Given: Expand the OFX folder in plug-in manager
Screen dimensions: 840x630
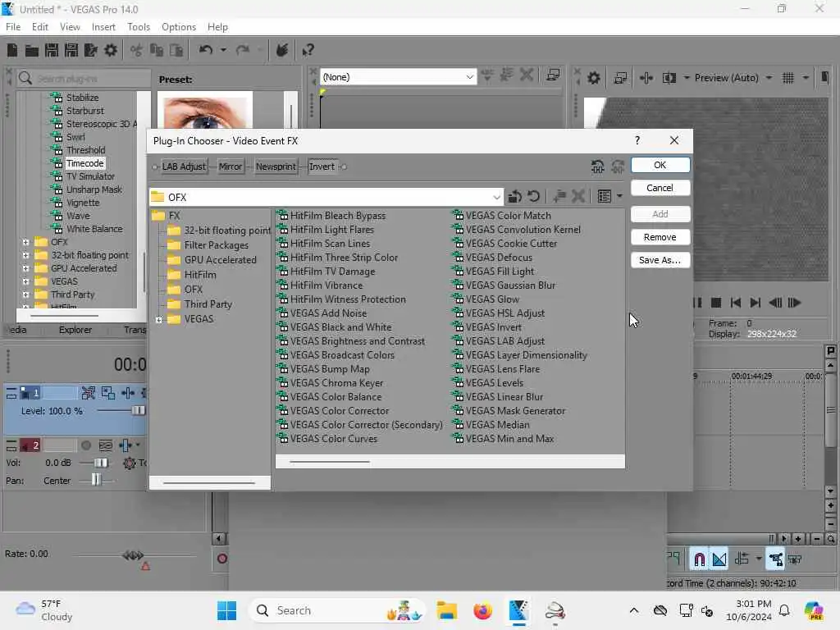Looking at the screenshot, I should pyautogui.click(x=25, y=242).
